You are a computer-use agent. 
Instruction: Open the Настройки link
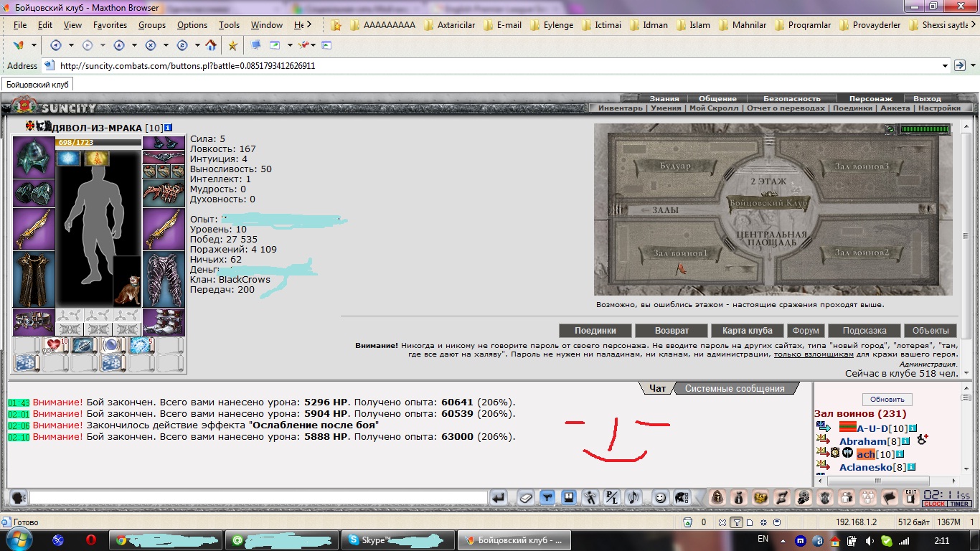938,108
